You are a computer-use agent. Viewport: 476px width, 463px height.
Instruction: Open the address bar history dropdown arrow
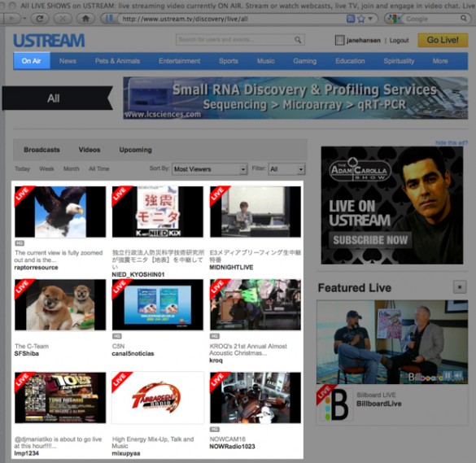(x=371, y=19)
